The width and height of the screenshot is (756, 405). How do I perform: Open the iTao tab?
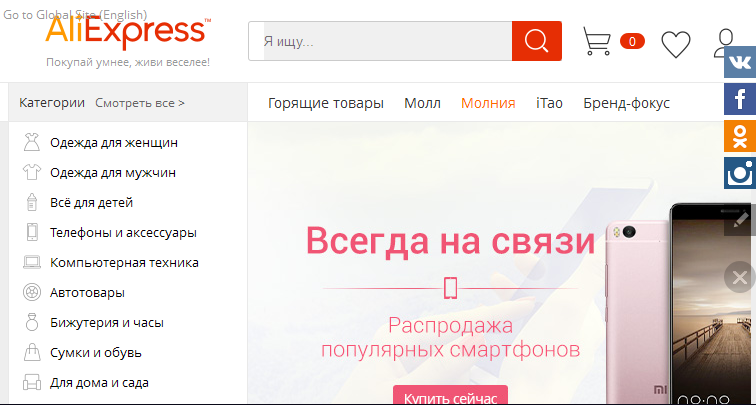click(549, 103)
